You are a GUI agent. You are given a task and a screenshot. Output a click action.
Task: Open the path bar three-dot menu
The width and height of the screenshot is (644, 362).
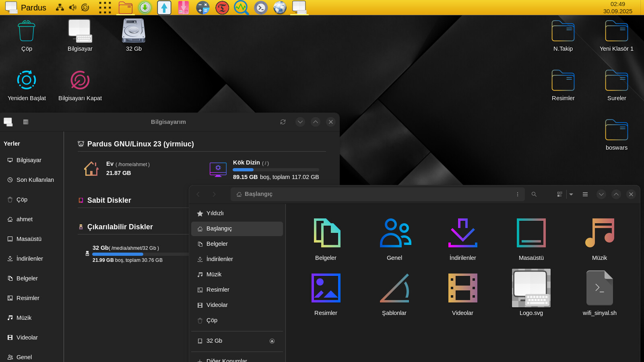click(x=518, y=194)
